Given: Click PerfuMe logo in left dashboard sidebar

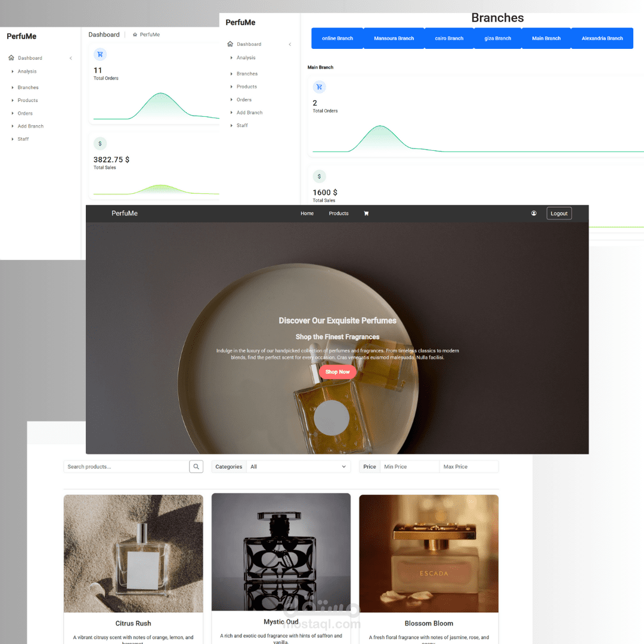Looking at the screenshot, I should pyautogui.click(x=21, y=36).
